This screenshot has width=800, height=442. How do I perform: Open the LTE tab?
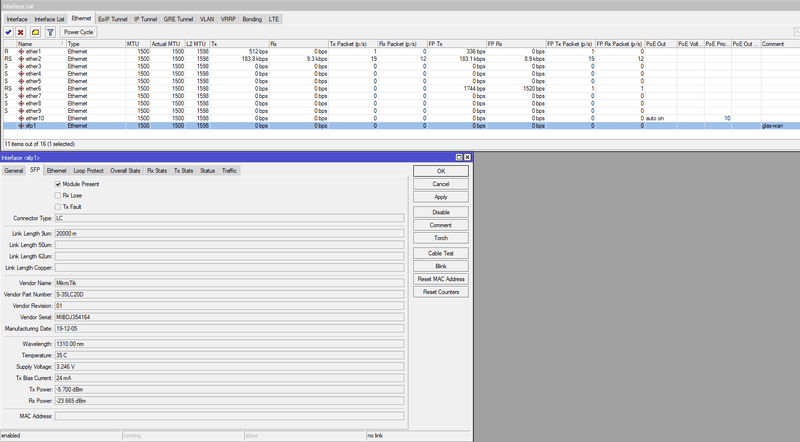(x=274, y=19)
